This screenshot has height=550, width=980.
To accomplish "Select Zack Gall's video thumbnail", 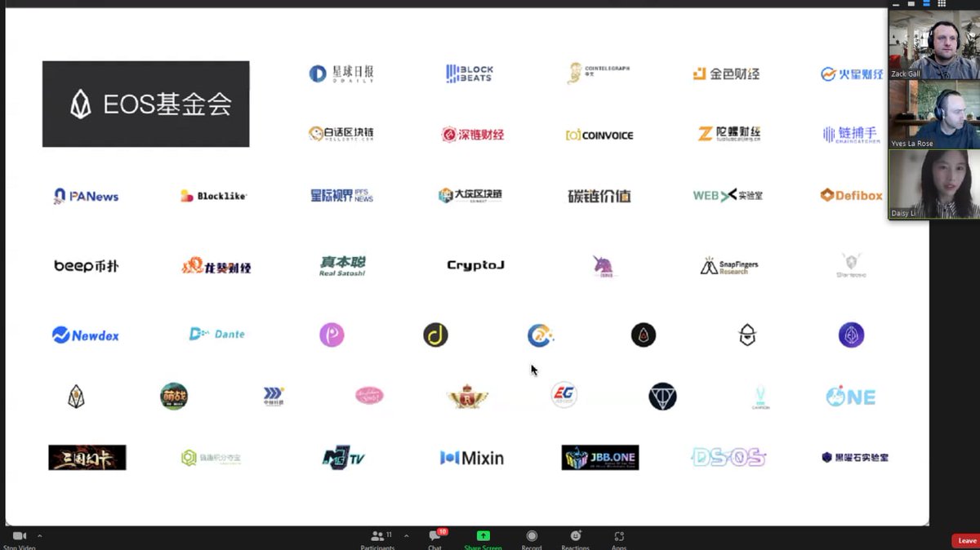I will click(x=933, y=45).
